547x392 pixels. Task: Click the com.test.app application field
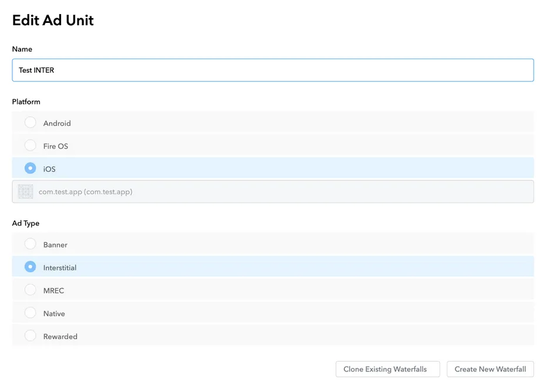coord(273,192)
